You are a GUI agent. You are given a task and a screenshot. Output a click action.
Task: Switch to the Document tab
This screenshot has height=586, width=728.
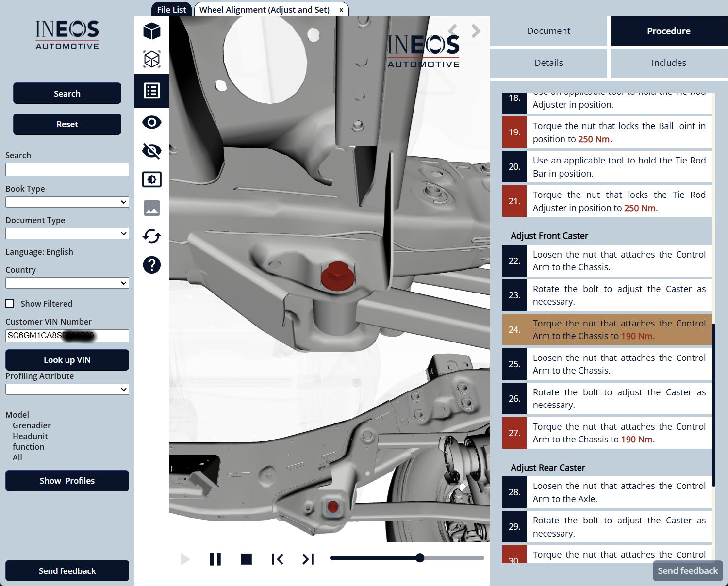click(548, 31)
